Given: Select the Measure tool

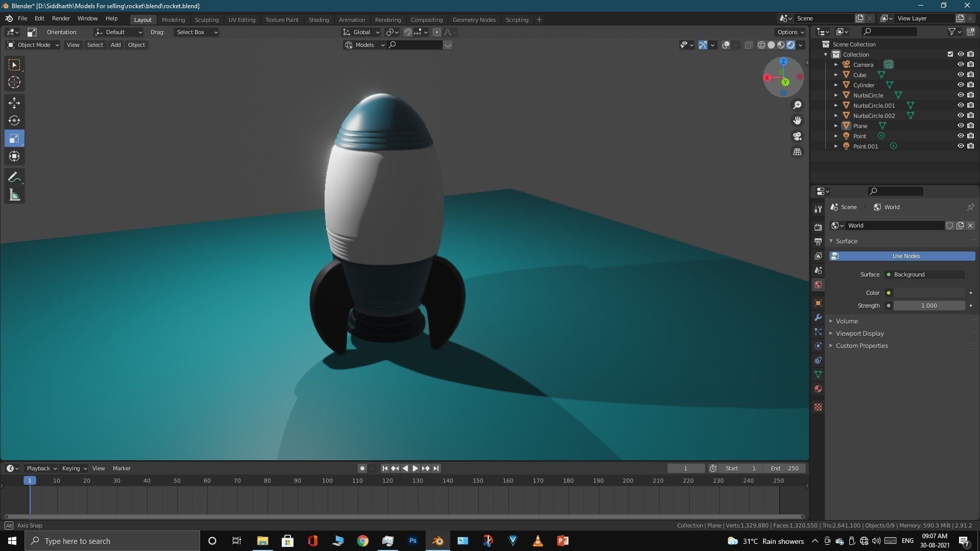Looking at the screenshot, I should pyautogui.click(x=14, y=195).
